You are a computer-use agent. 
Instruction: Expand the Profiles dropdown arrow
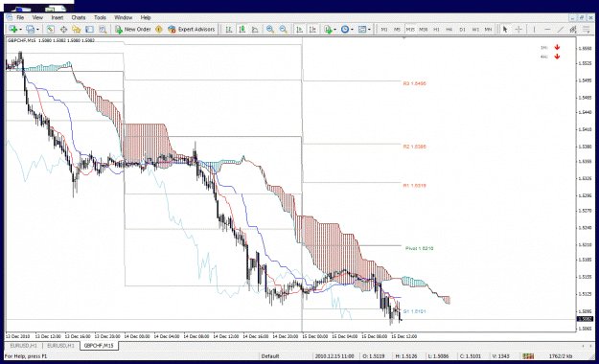point(37,30)
